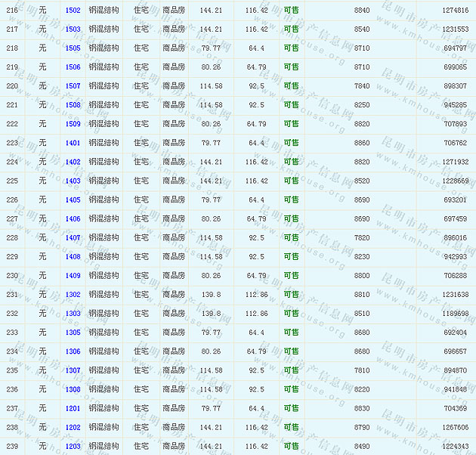Open room 1405 link

(x=73, y=200)
